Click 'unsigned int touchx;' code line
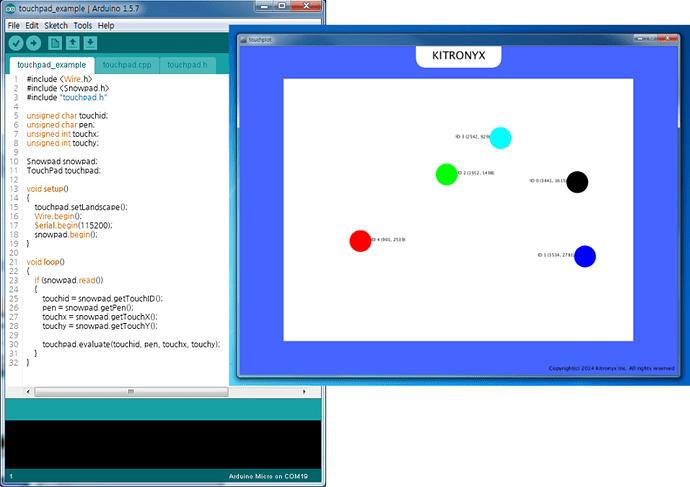The image size is (690, 487). tap(62, 134)
